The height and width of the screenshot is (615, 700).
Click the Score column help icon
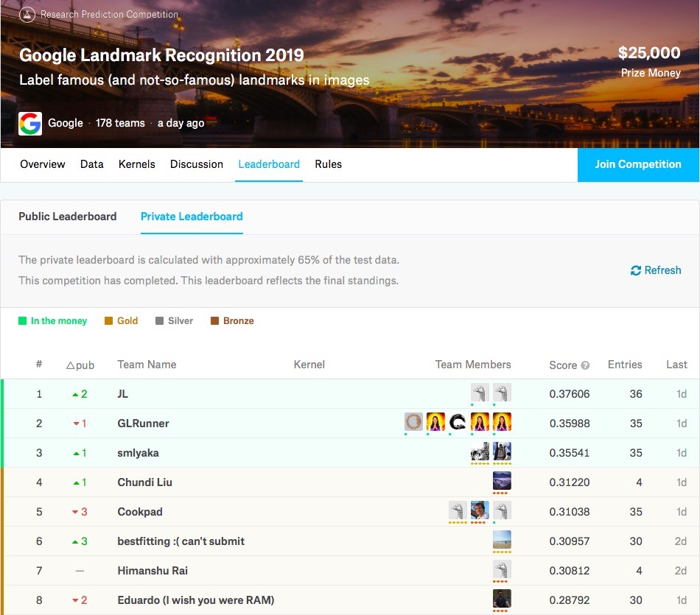coord(585,365)
